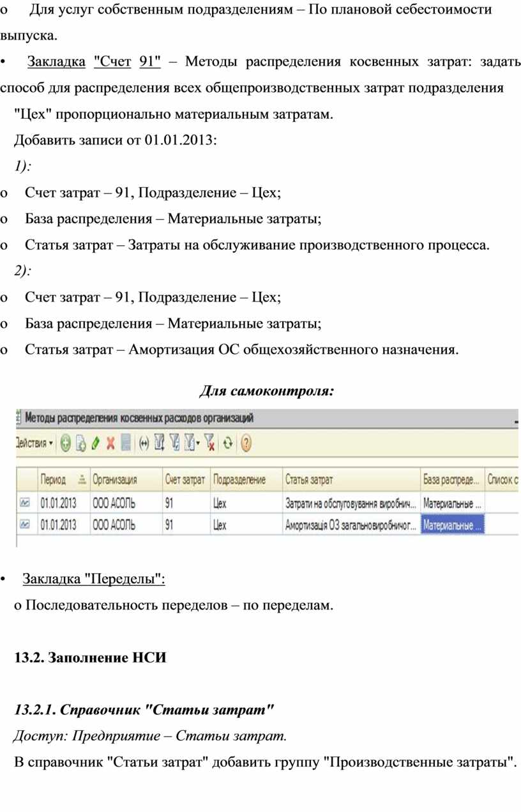Click the pencil Edit record icon

tap(96, 443)
